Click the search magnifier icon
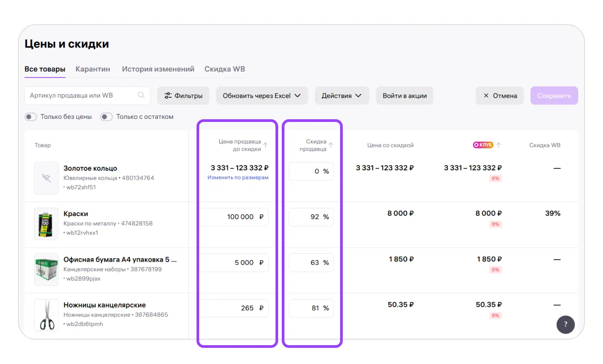The width and height of the screenshot is (603, 364). click(141, 95)
